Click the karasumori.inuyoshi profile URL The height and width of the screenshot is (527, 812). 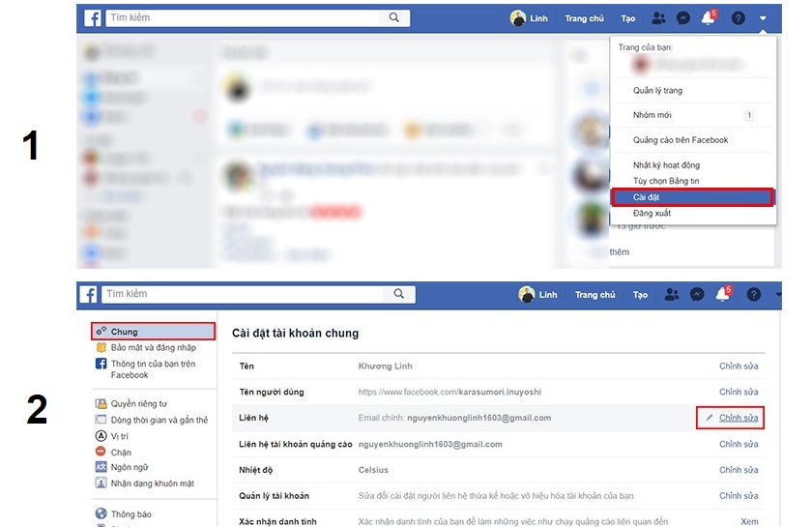coord(449,392)
